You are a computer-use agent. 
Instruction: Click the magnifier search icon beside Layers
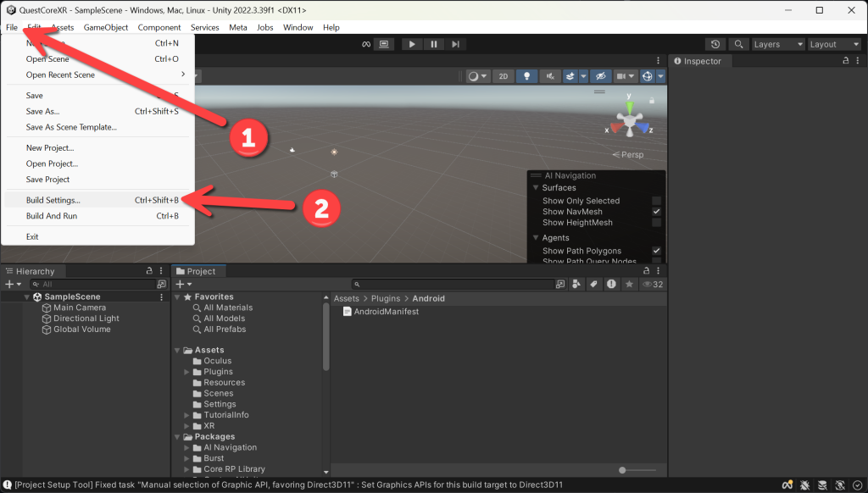738,44
